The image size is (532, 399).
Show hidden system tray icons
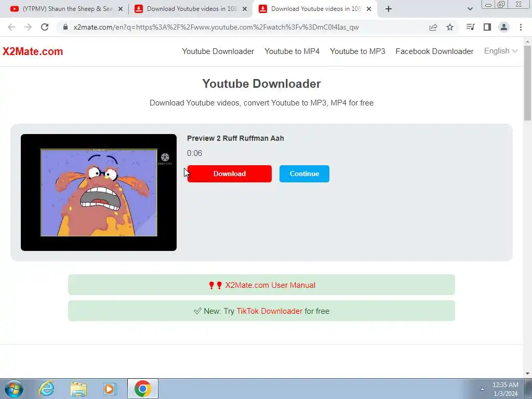[482, 389]
